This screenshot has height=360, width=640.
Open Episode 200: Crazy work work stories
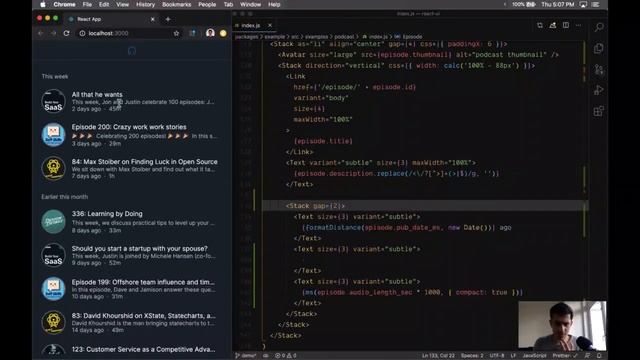129,127
